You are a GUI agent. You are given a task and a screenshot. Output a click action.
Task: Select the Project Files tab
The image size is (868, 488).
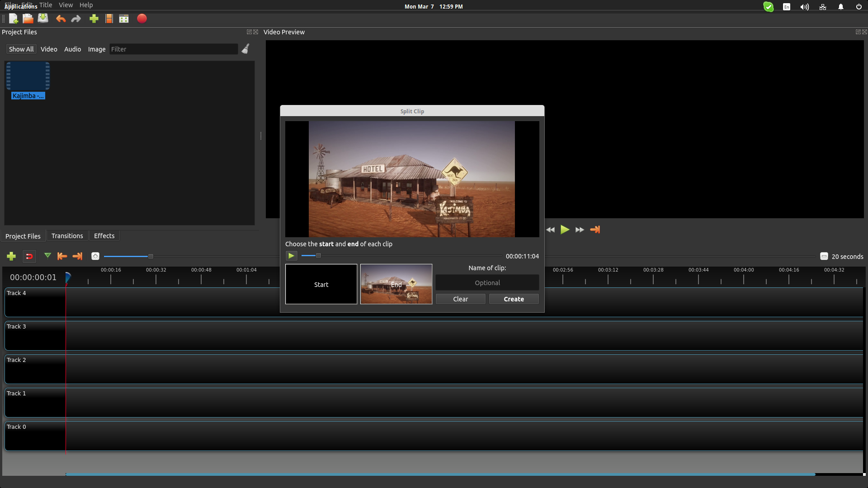pyautogui.click(x=23, y=236)
